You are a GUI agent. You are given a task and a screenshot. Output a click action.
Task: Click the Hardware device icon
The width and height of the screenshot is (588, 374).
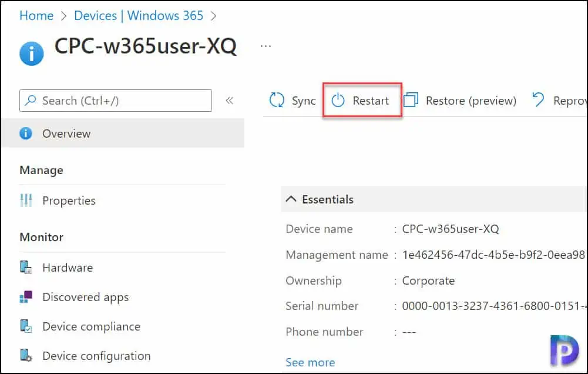[26, 268]
